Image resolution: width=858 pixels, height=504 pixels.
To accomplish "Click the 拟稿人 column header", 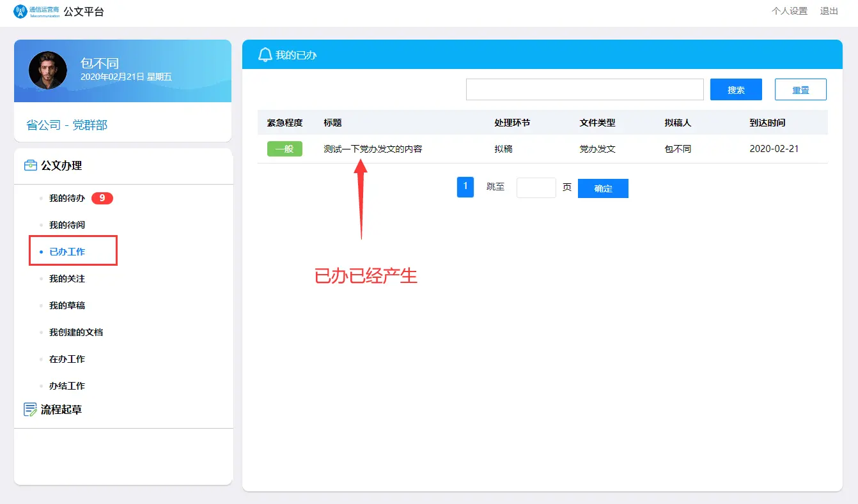I will (678, 123).
